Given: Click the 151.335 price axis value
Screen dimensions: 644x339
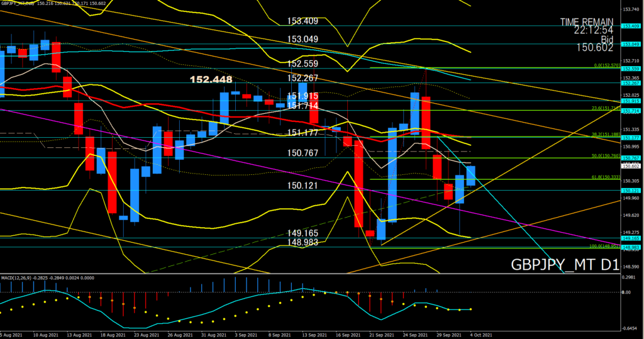Looking at the screenshot, I should point(630,130).
